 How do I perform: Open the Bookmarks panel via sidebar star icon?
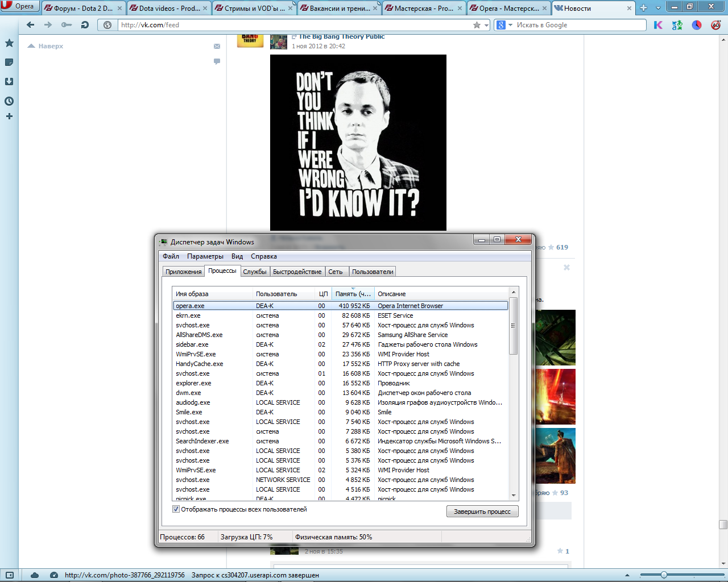tap(9, 42)
